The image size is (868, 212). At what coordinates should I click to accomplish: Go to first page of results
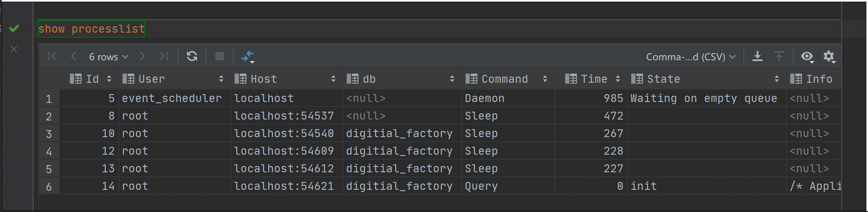[x=52, y=56]
